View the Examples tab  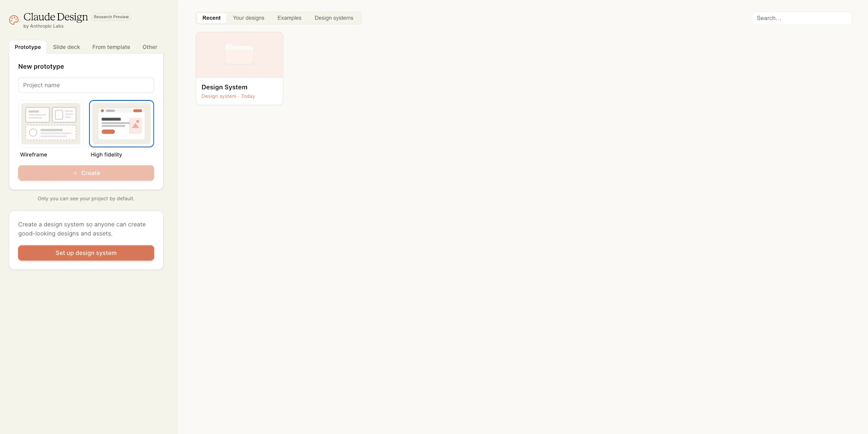289,18
